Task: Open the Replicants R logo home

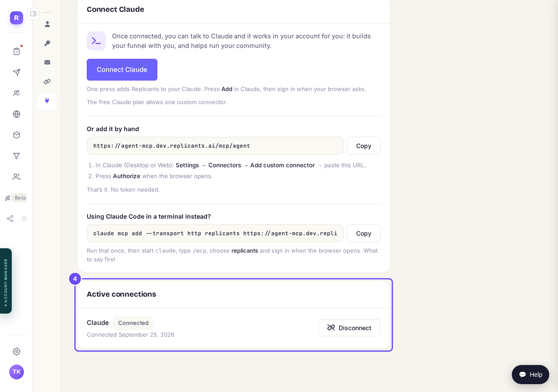Action: 17,18
